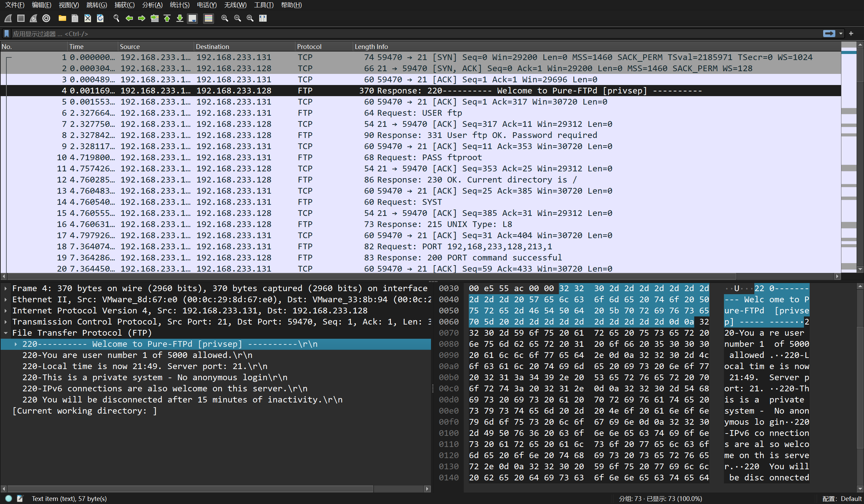Viewport: 864px width, 504px height.
Task: Toggle packet list colorization
Action: pyautogui.click(x=208, y=18)
